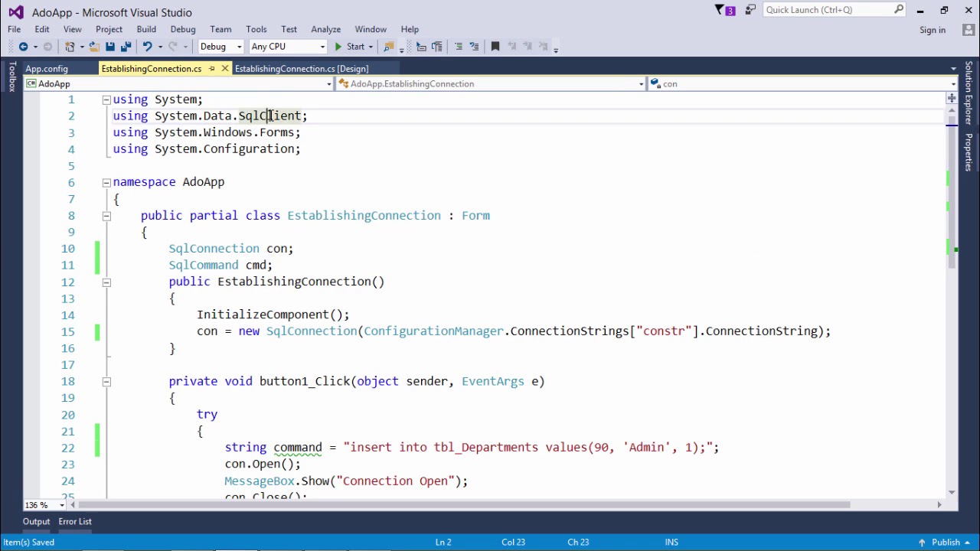This screenshot has width=980, height=551.
Task: Open the Start button's dropdown arrow
Action: pyautogui.click(x=371, y=47)
